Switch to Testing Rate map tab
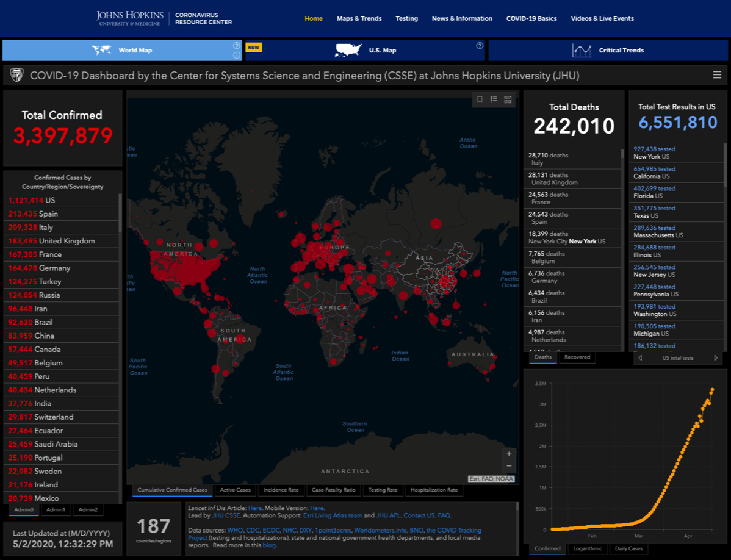This screenshot has width=731, height=560. point(383,490)
